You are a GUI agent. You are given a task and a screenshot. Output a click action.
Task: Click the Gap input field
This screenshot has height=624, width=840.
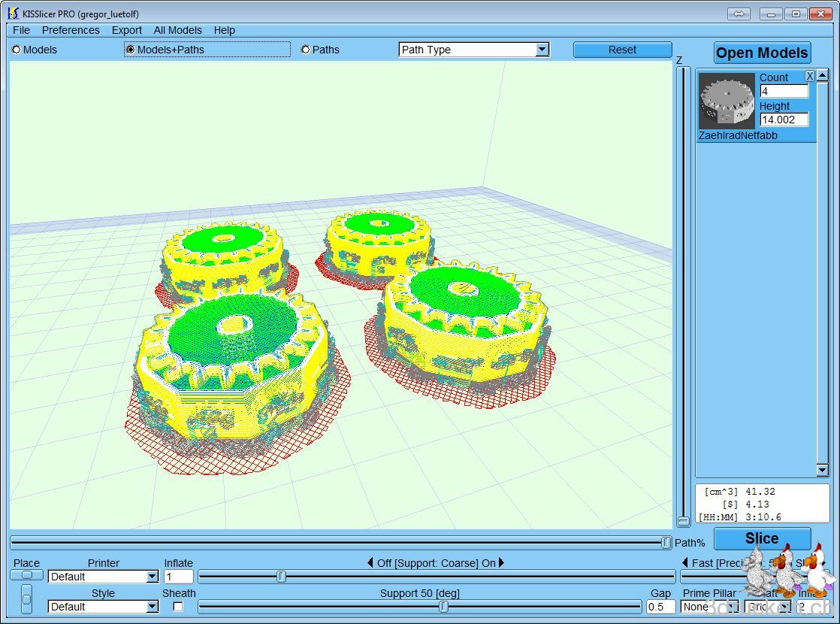pos(660,607)
